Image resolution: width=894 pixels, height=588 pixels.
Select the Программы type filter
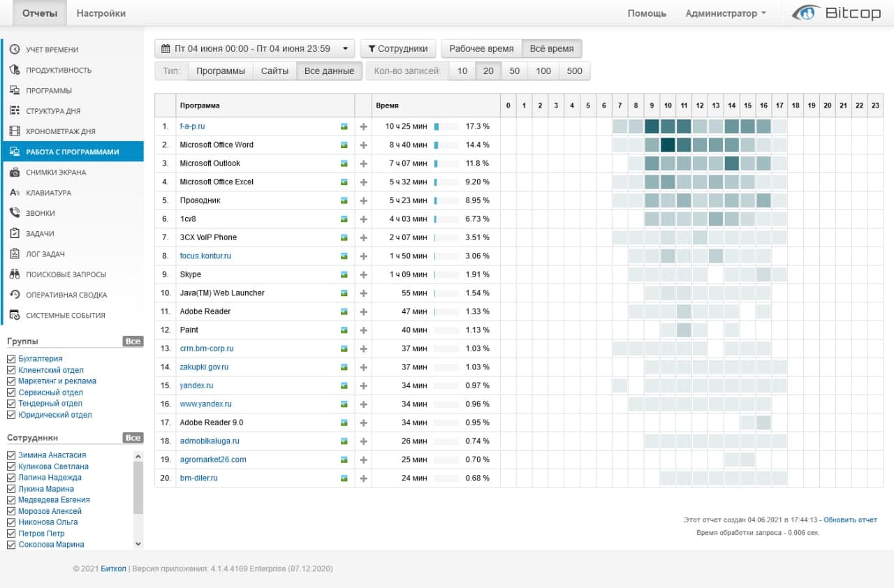click(221, 71)
